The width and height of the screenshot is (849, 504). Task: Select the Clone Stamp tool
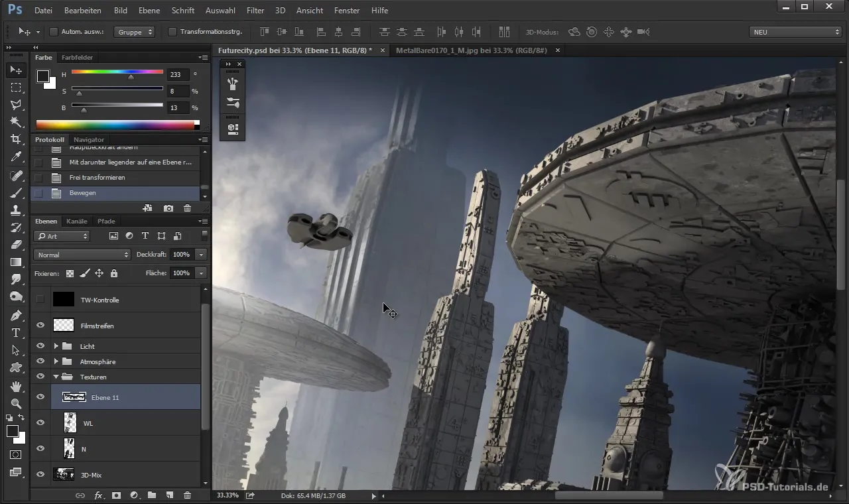point(16,210)
